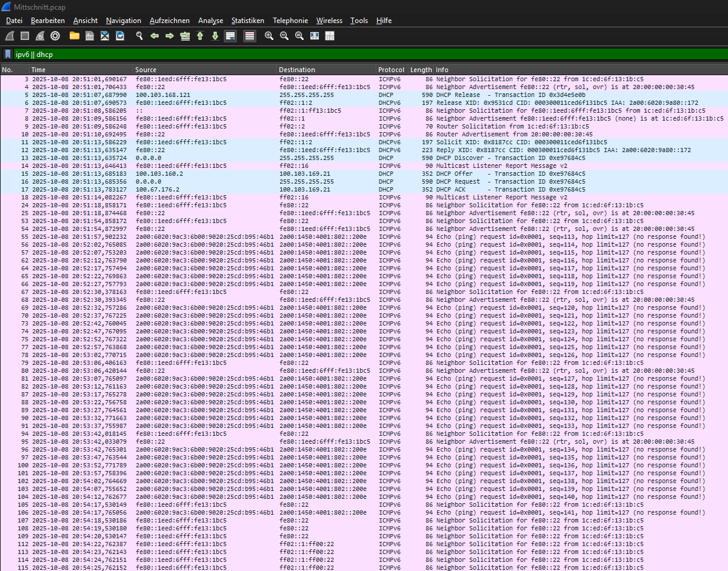Restart the current capture
The image size is (728, 571).
tap(40, 36)
